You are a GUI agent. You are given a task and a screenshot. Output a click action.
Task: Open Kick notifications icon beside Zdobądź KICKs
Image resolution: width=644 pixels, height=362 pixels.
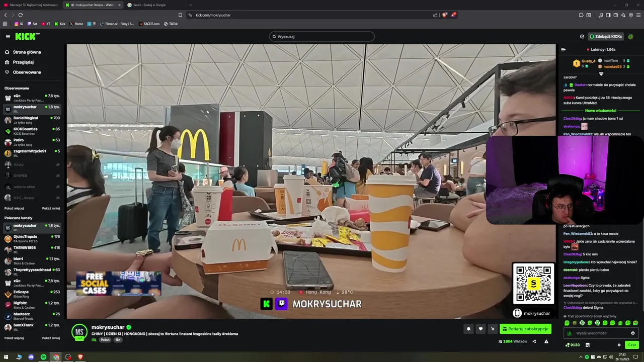582,36
